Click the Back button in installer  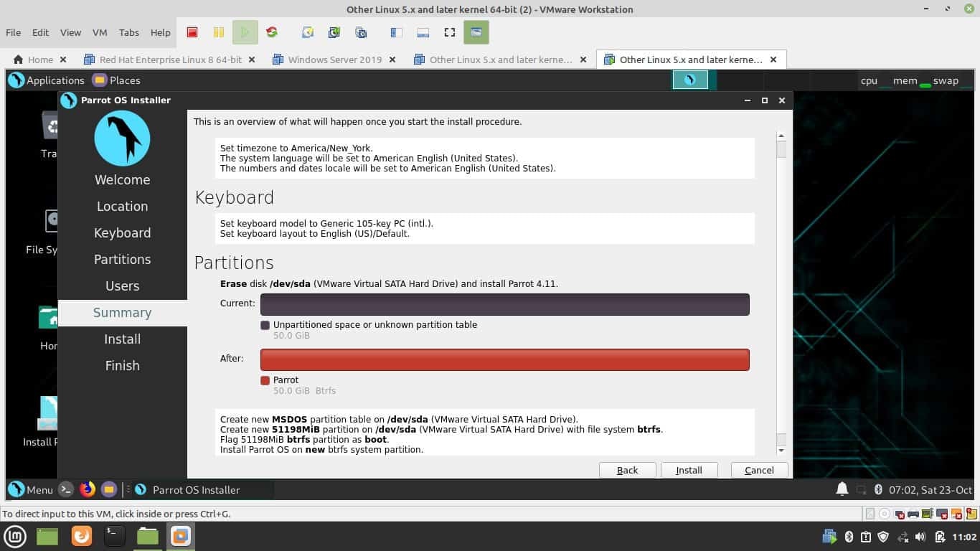click(627, 470)
